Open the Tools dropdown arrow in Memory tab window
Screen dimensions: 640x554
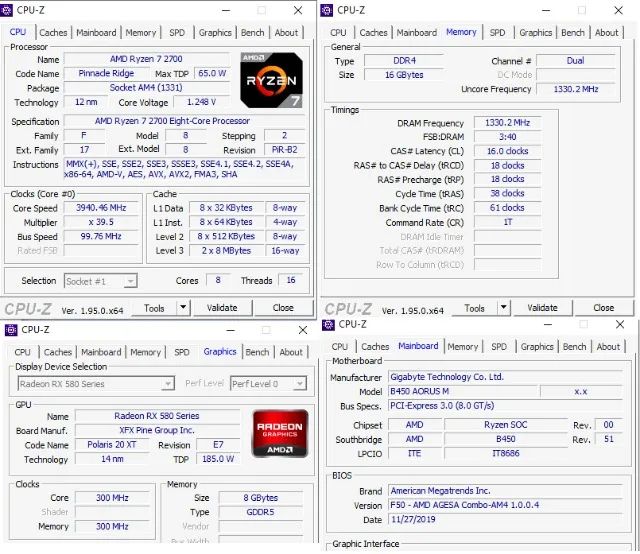pos(504,307)
